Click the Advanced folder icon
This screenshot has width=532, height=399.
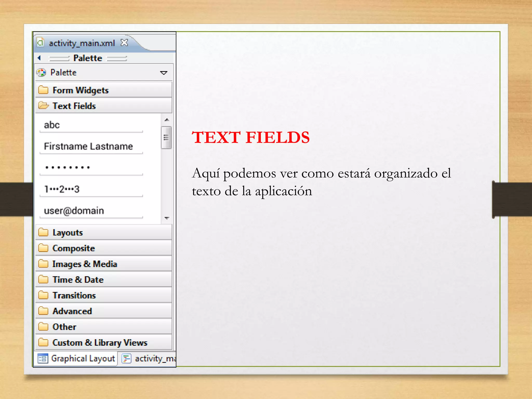tap(43, 311)
